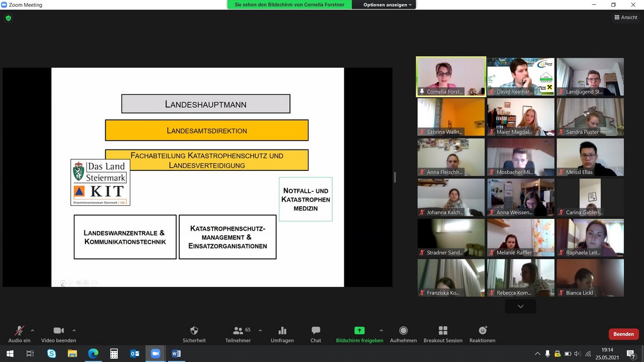This screenshot has width=644, height=362.
Task: Expand audio options arrow beside Audio ein
Action: 32,330
